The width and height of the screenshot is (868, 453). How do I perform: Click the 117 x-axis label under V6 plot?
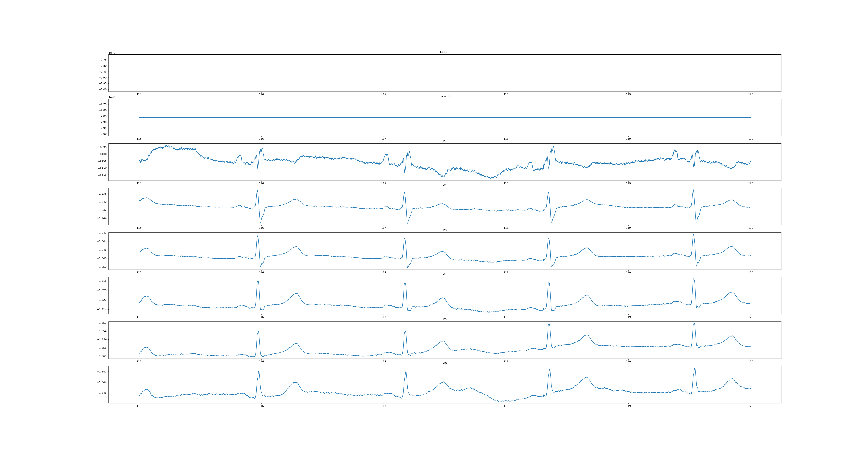coord(384,406)
